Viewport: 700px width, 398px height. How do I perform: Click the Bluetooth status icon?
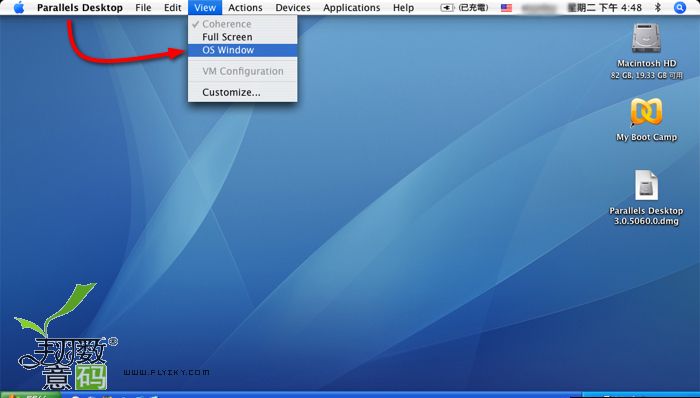coord(658,8)
